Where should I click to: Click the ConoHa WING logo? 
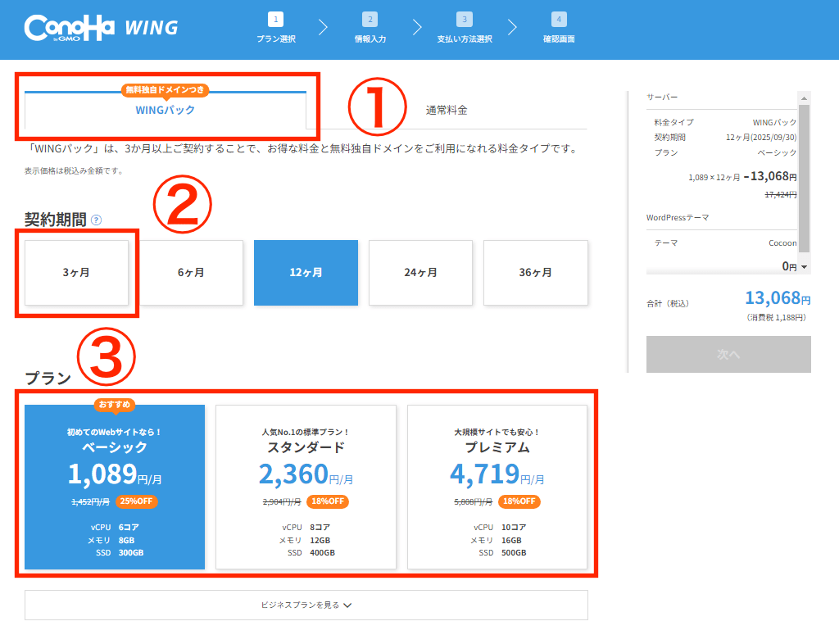101,28
